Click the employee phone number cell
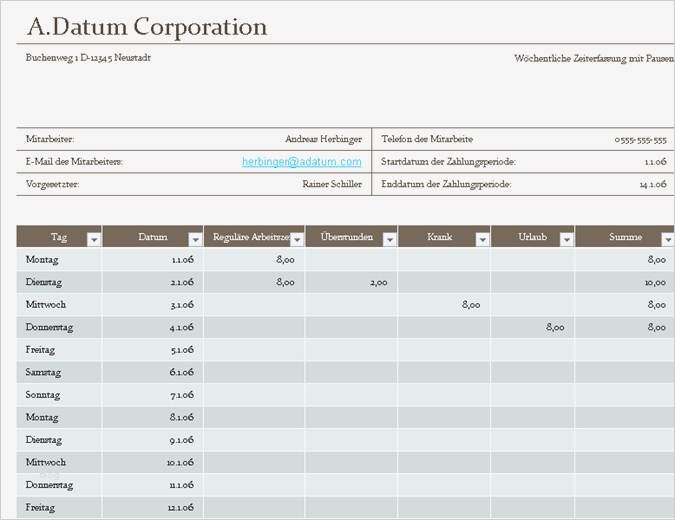The width and height of the screenshot is (675, 520). click(x=640, y=139)
